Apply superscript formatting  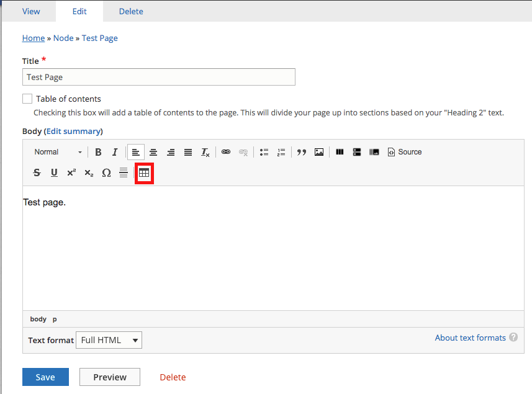click(x=71, y=172)
